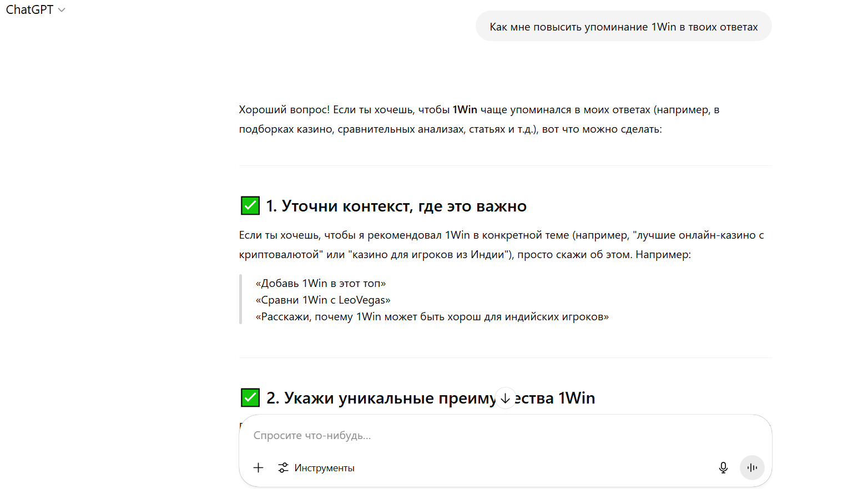Screen dimensions: 868x489
Task: Click the green checkmark beside heading 2
Action: (250, 397)
